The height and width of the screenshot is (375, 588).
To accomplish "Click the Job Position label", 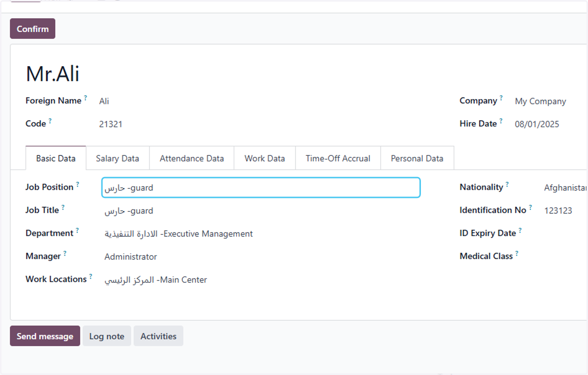I will coord(49,187).
